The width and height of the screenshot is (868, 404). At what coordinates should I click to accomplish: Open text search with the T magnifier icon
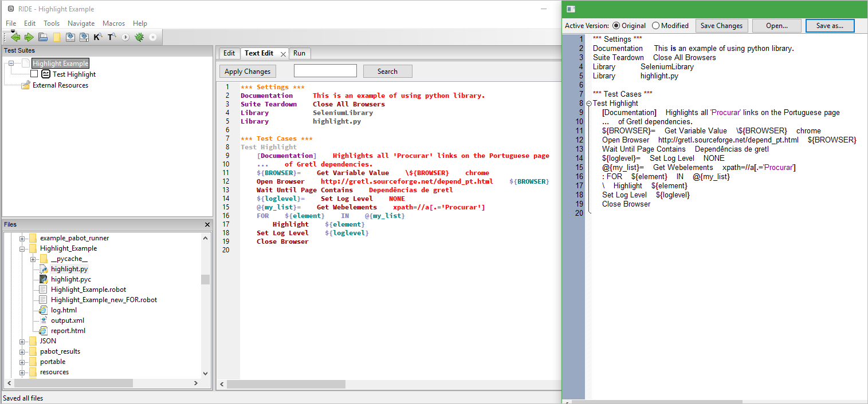(112, 38)
